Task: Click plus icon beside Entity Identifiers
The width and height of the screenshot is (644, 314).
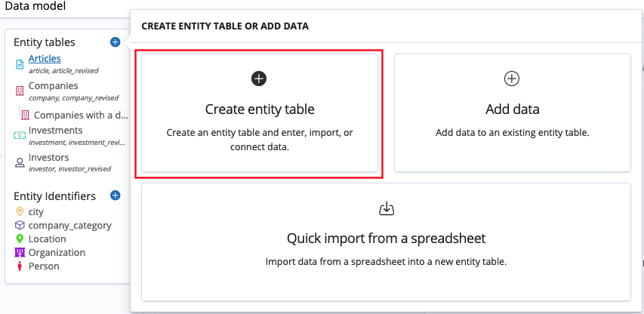Action: (x=115, y=195)
